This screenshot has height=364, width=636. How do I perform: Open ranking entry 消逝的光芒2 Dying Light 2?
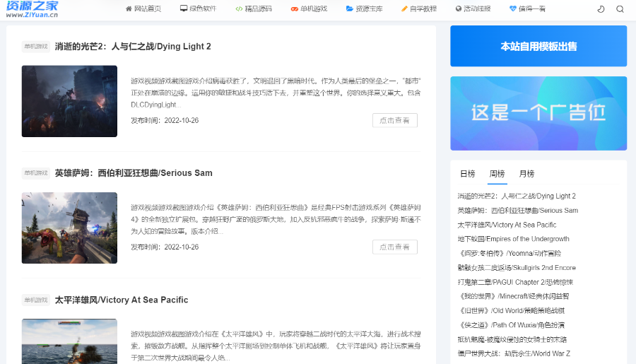click(517, 196)
